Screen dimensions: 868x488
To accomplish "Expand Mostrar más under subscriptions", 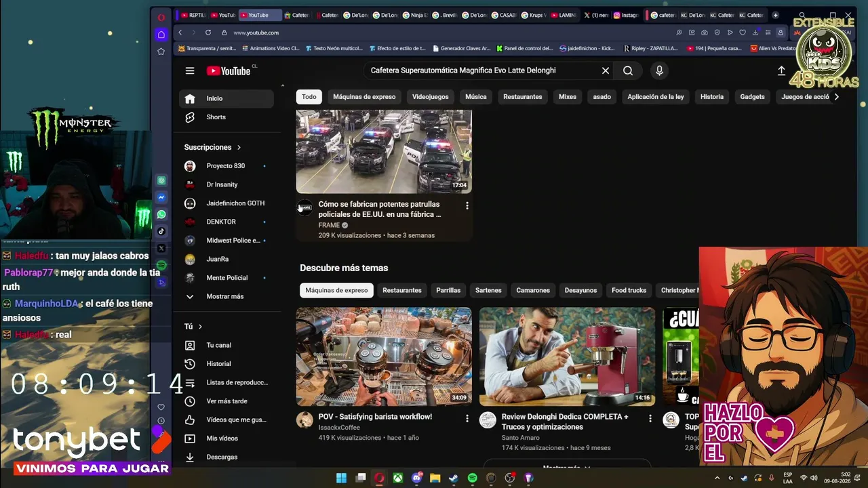I will (x=226, y=296).
